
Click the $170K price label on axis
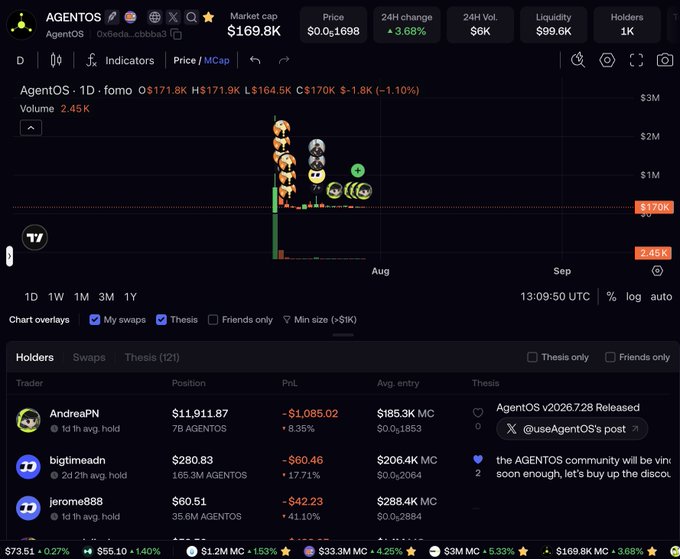654,207
